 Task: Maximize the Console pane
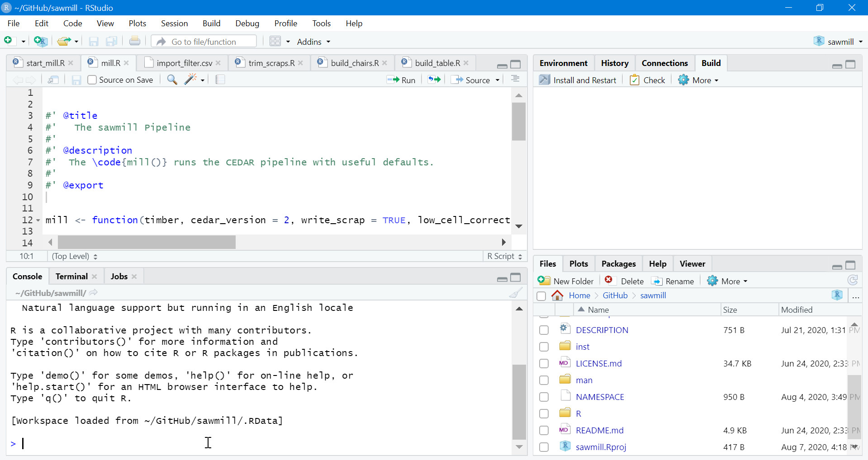point(516,277)
